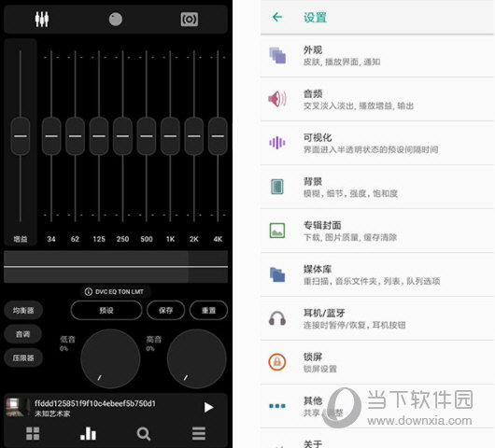Open search with the magnifier icon

[x=143, y=433]
